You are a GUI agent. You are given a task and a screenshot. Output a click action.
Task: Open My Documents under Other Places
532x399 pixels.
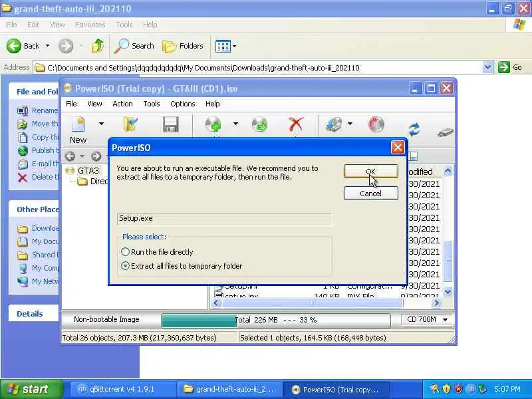(x=38, y=241)
